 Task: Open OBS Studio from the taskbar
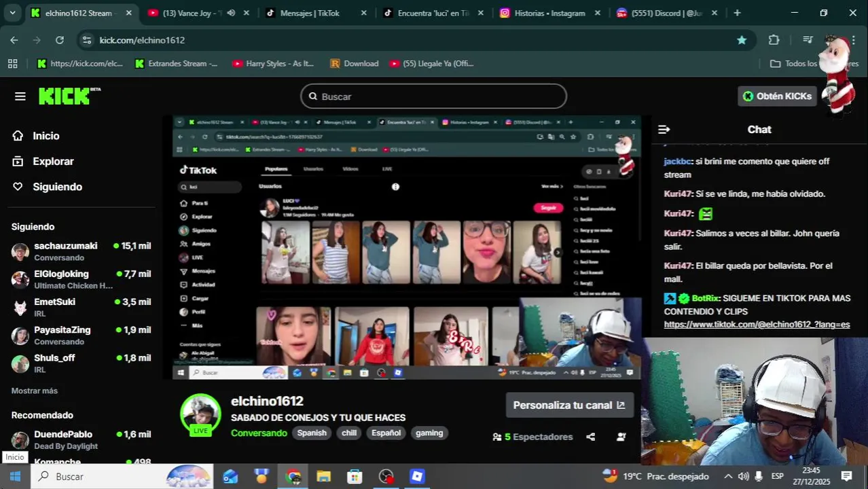tap(386, 476)
